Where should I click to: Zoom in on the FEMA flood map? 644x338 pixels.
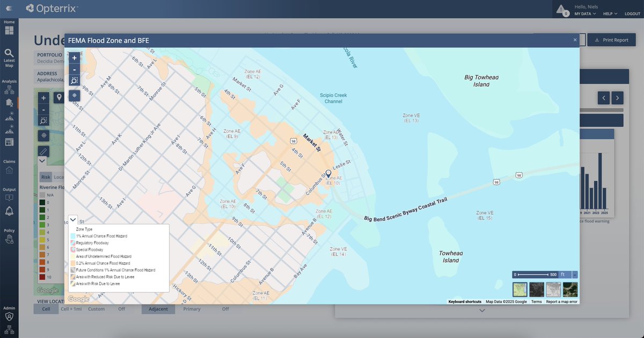click(x=75, y=58)
